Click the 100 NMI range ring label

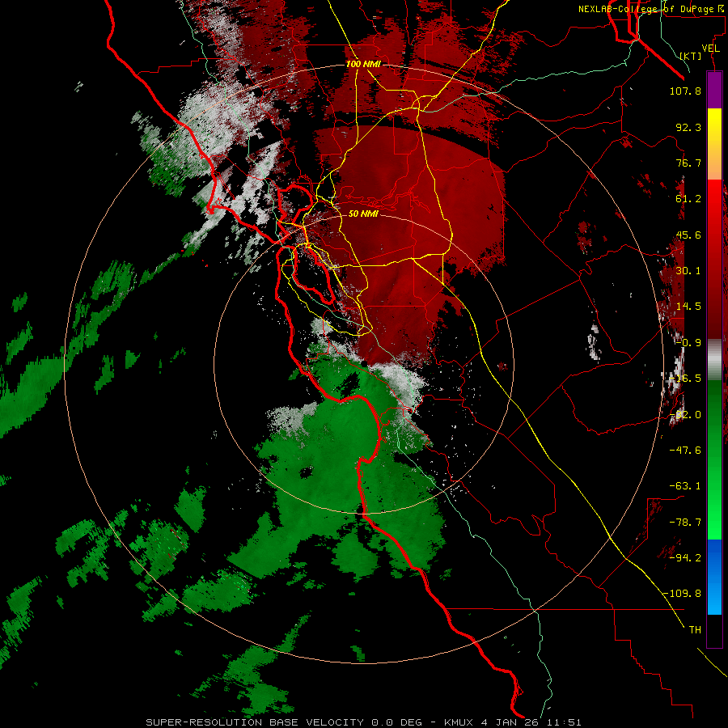click(363, 64)
